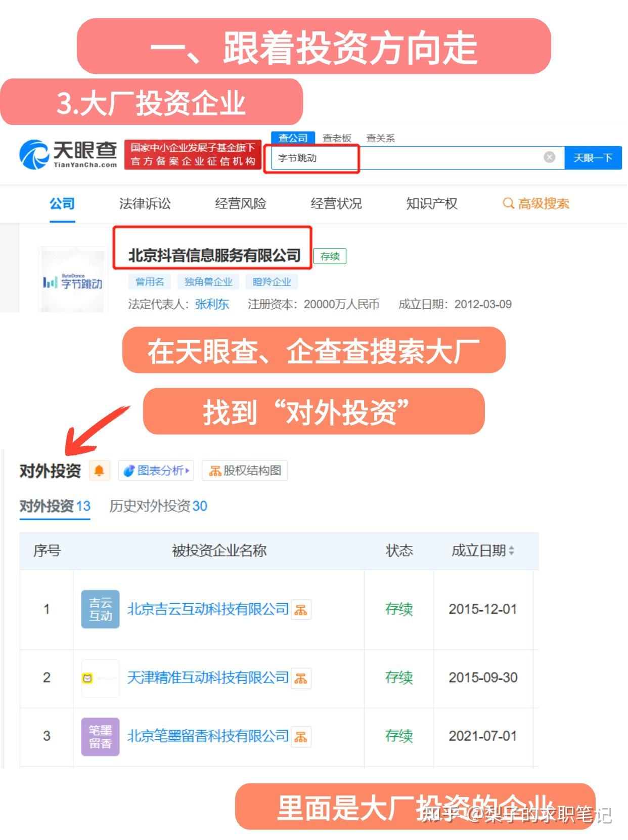Click the TianYanCha logo
Screen dimensions: 628x840
point(68,154)
